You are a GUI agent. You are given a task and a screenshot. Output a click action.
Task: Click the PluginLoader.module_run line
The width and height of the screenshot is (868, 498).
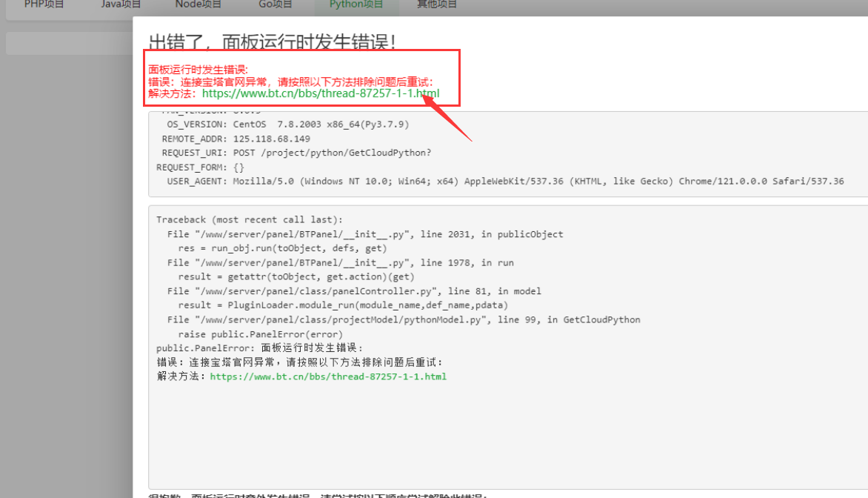(343, 305)
